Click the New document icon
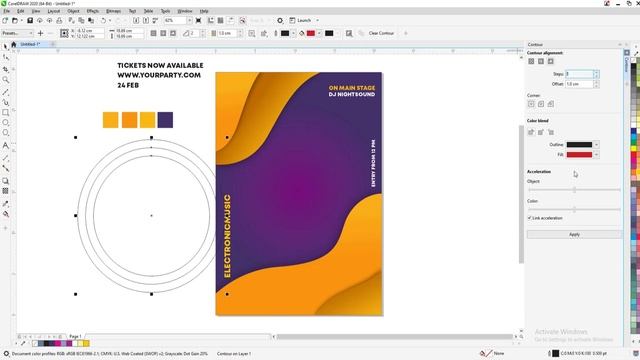This screenshot has height=360, width=640. pos(5,20)
